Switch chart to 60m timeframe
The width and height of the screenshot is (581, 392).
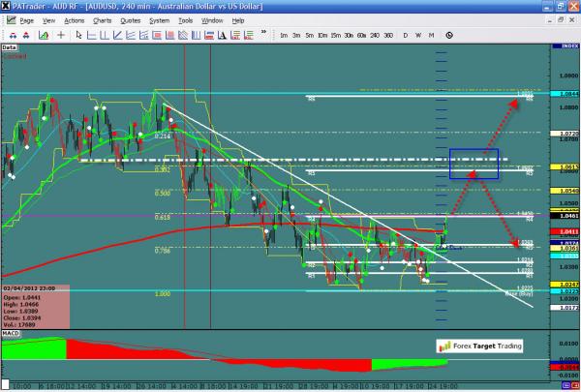click(361, 35)
